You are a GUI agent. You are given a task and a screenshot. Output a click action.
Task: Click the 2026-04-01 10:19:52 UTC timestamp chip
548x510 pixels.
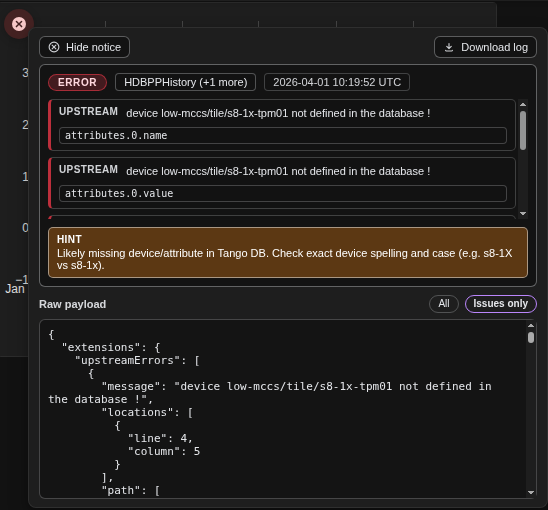pos(337,82)
